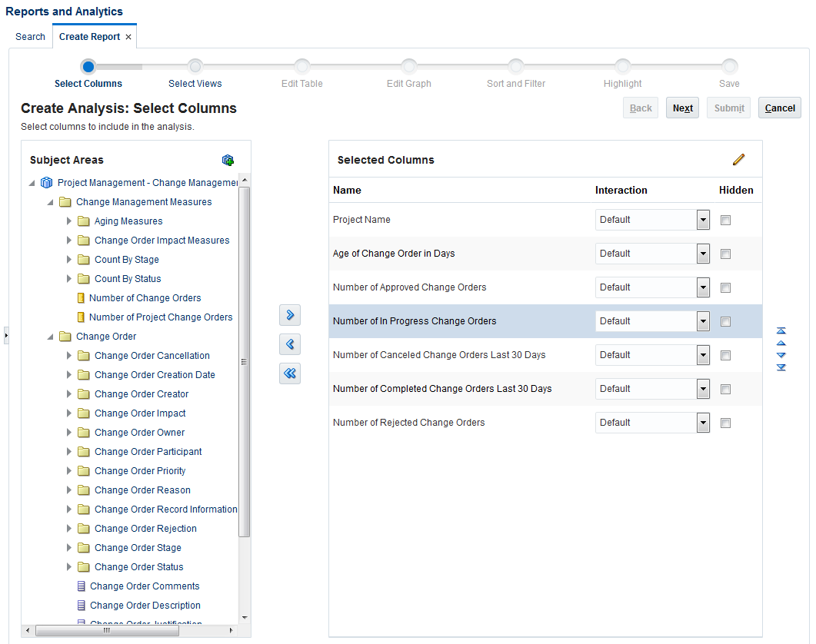
Task: Close the Create Report tab
Action: tap(128, 37)
